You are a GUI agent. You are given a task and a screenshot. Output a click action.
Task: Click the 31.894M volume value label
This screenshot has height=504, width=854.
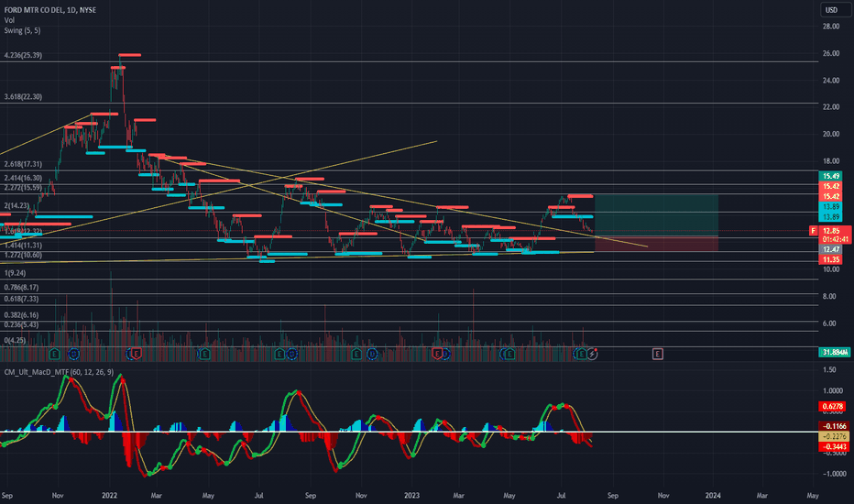point(835,353)
